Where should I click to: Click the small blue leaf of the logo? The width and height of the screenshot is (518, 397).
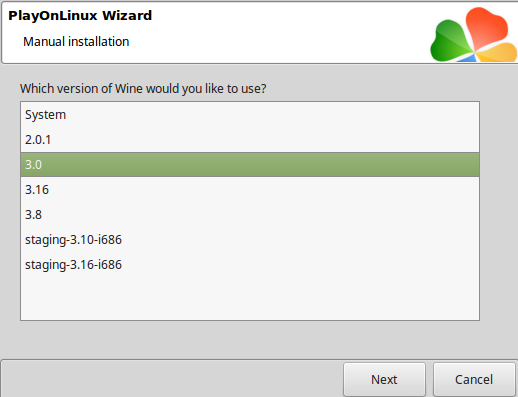click(x=469, y=58)
